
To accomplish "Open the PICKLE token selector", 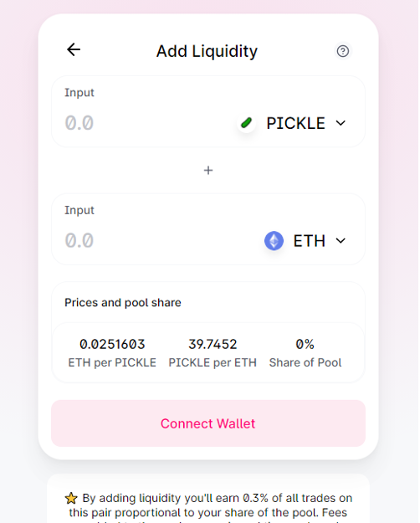I will pyautogui.click(x=293, y=123).
